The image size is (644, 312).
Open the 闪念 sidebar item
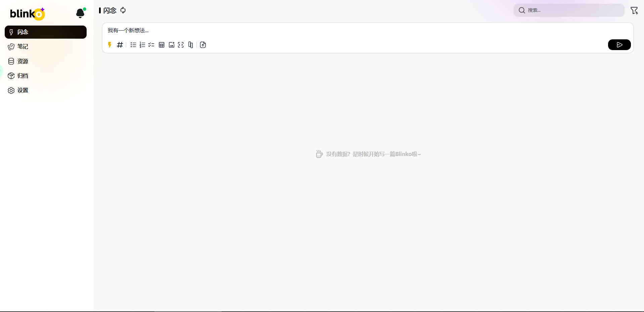[46, 32]
